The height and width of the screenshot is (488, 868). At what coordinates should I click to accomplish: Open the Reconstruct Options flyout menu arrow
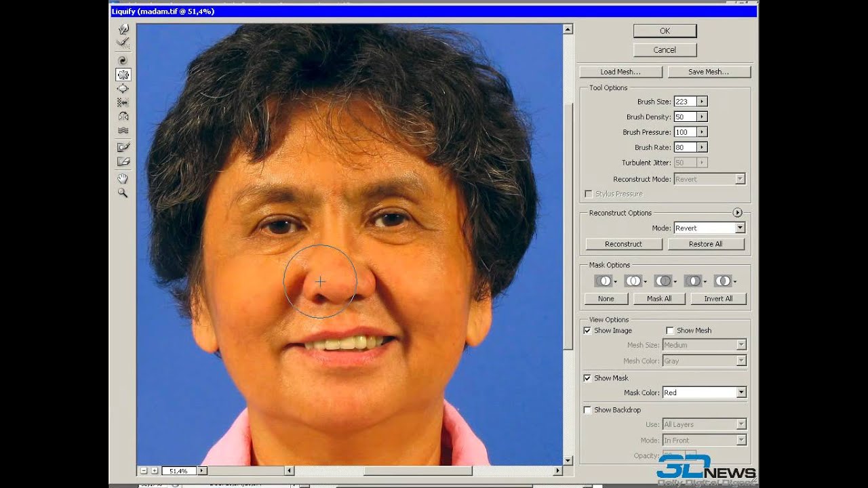(x=738, y=213)
